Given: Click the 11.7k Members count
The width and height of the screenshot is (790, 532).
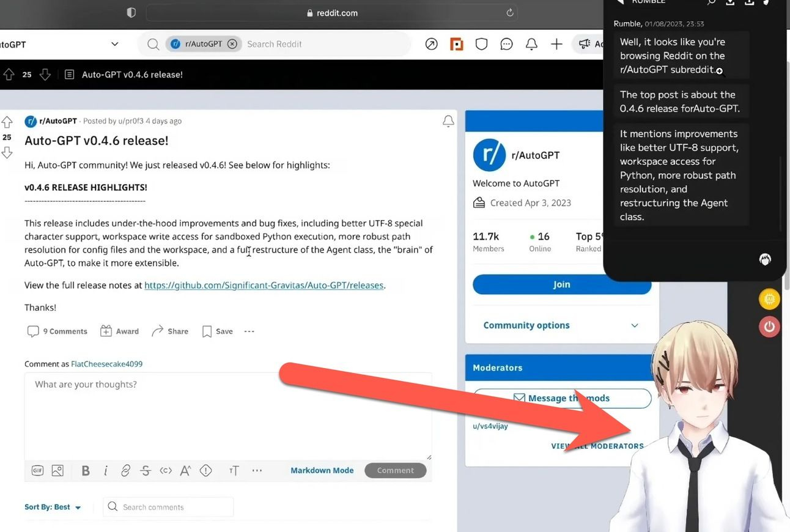Looking at the screenshot, I should (x=489, y=242).
